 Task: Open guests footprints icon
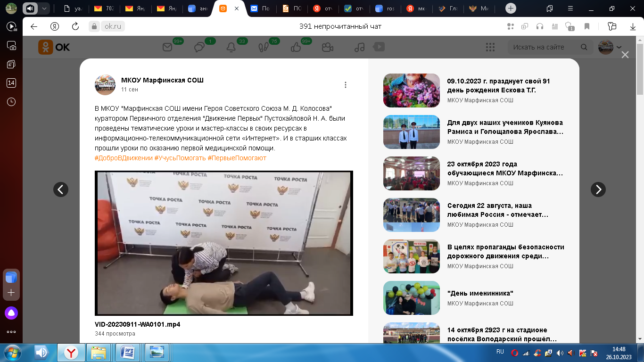pyautogui.click(x=263, y=47)
